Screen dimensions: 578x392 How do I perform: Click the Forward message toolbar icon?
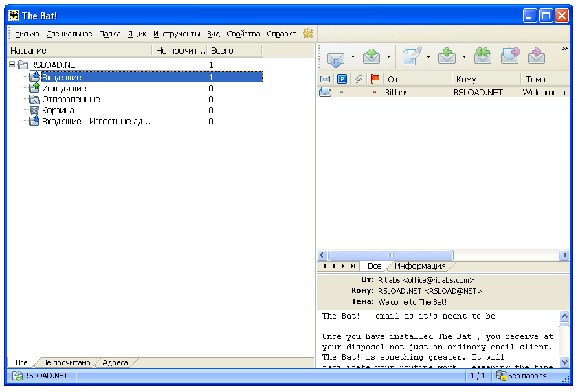click(x=510, y=57)
